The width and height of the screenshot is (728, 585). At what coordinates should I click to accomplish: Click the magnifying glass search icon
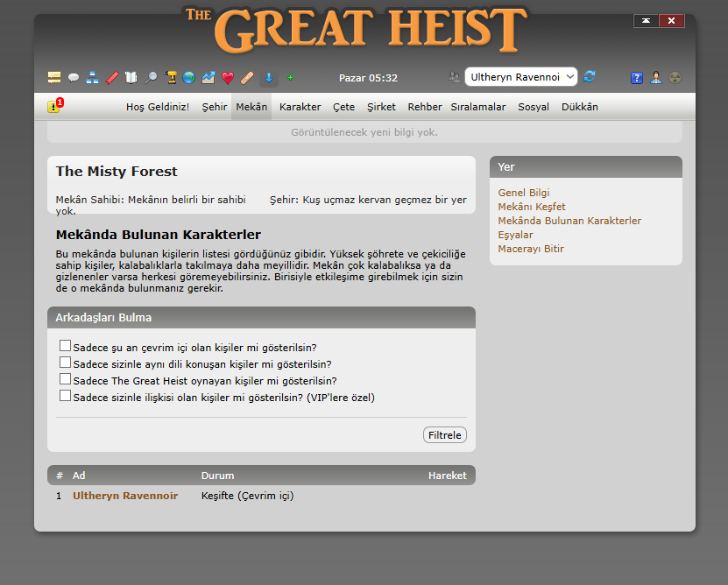151,78
